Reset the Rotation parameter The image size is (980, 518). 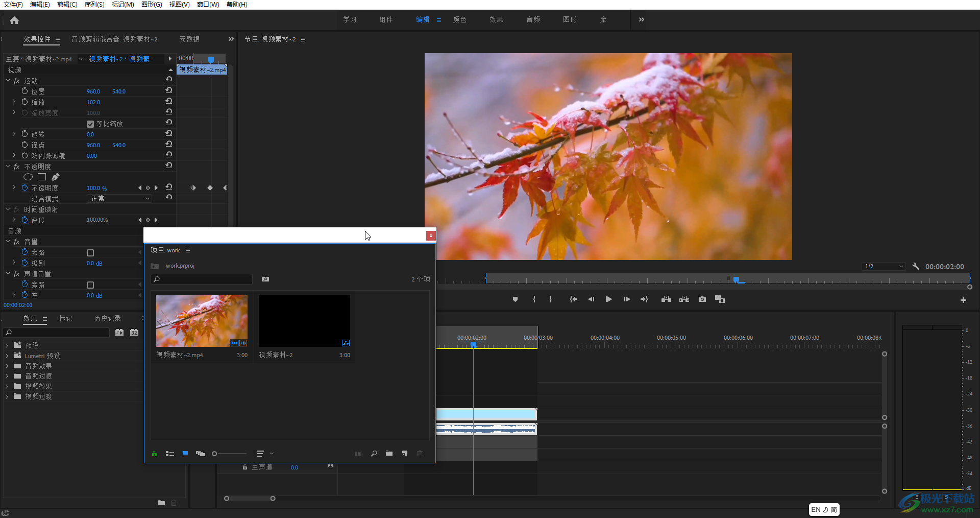point(168,133)
